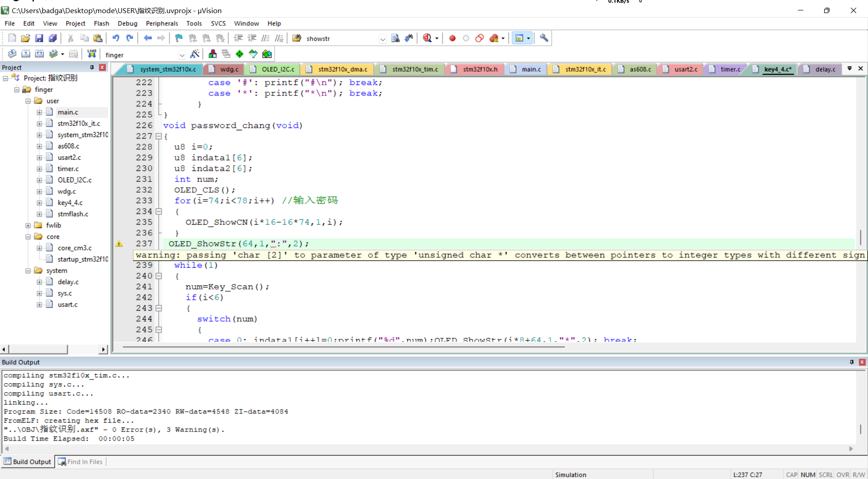Kill all breakpoints icon
868x479 pixels.
(x=494, y=38)
